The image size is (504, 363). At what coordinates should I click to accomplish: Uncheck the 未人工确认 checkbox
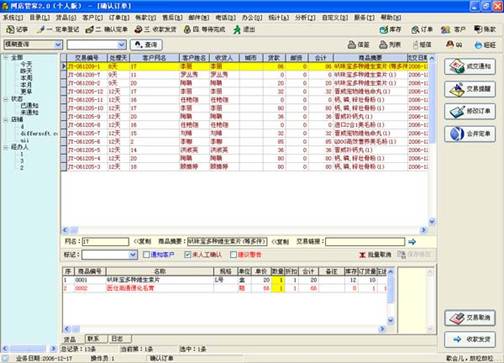pyautogui.click(x=188, y=255)
